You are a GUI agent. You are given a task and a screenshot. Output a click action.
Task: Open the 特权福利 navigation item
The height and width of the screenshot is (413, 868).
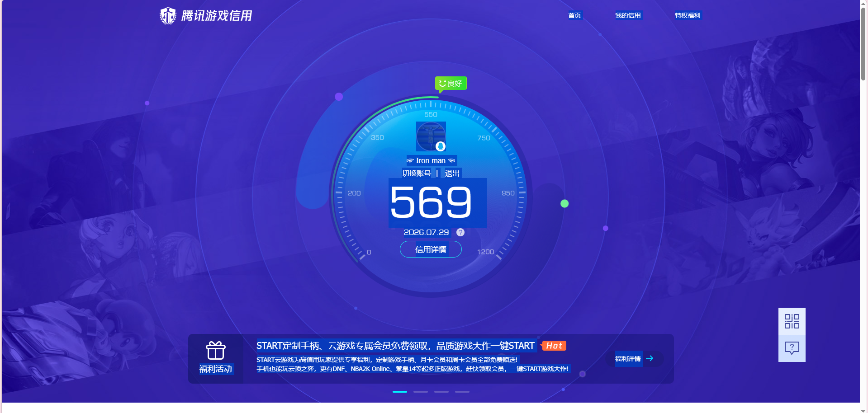(x=688, y=15)
